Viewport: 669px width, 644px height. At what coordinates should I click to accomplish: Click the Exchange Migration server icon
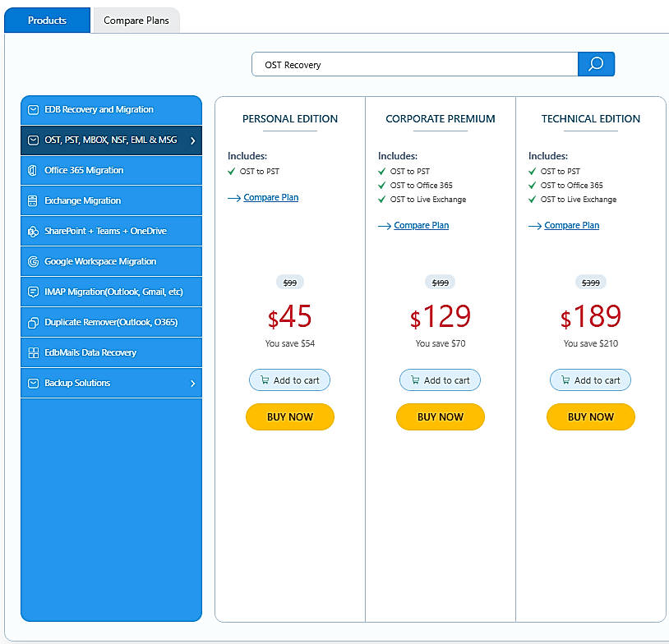[32, 200]
